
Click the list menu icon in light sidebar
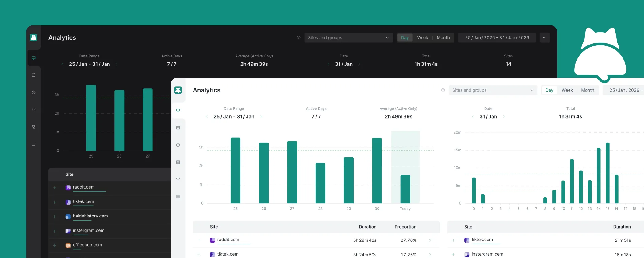178,197
